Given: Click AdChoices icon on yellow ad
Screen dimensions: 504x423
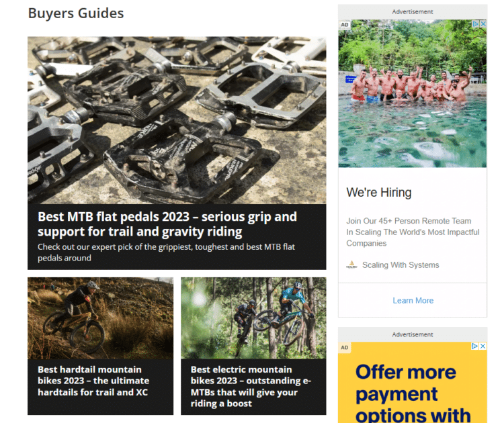Looking at the screenshot, I should [474, 346].
